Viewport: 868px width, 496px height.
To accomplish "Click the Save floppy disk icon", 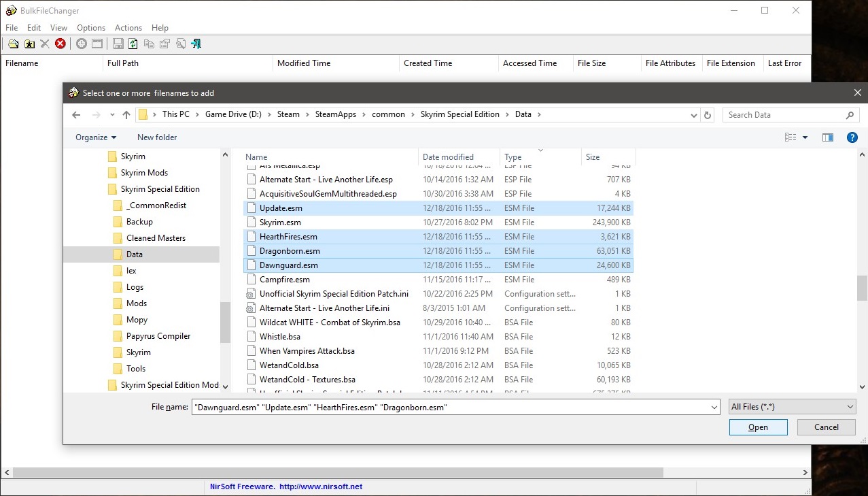I will [x=118, y=44].
